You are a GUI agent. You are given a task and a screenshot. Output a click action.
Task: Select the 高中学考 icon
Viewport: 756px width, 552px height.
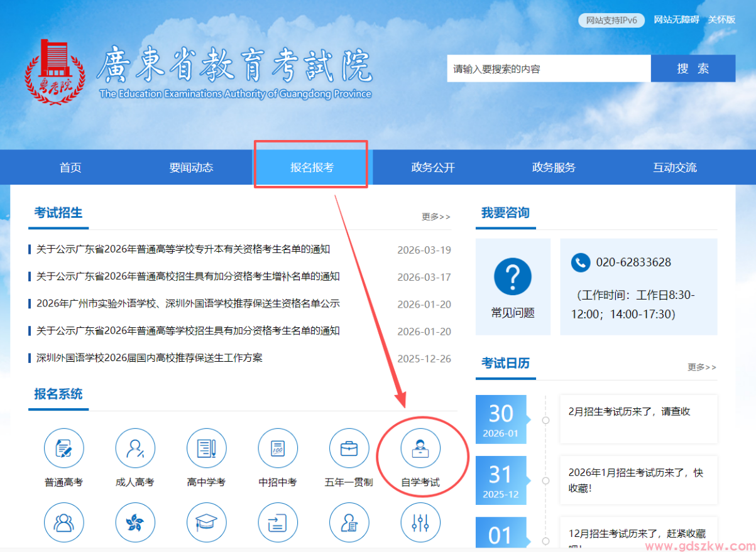tap(206, 448)
